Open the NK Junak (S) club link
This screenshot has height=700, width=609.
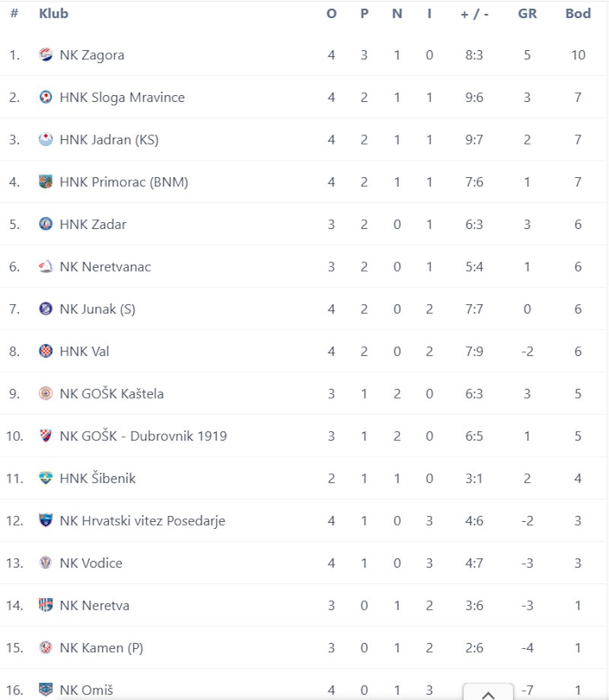(97, 309)
